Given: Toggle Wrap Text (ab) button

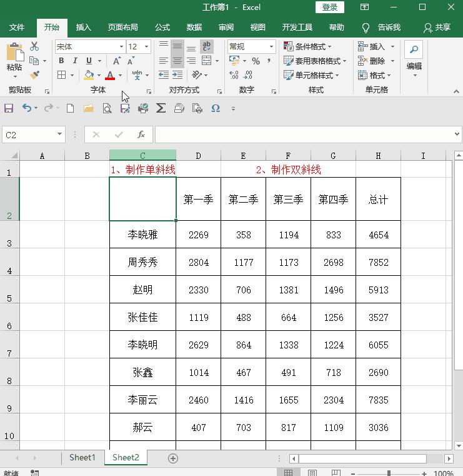Looking at the screenshot, I should (x=207, y=46).
